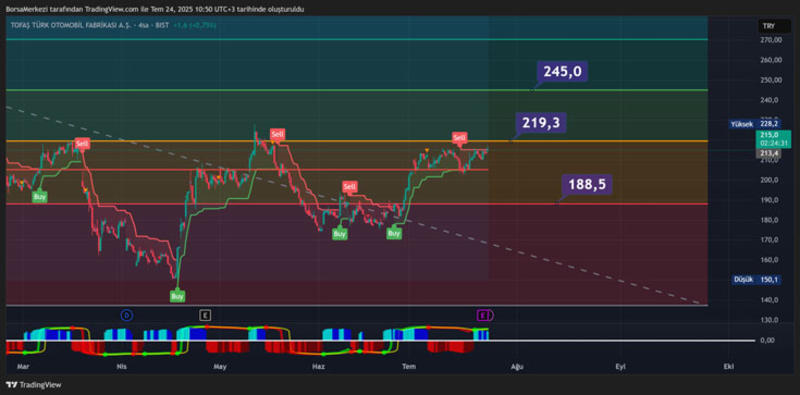Click the 219,3 price callout label
Image resolution: width=800 pixels, height=395 pixels.
click(x=541, y=122)
